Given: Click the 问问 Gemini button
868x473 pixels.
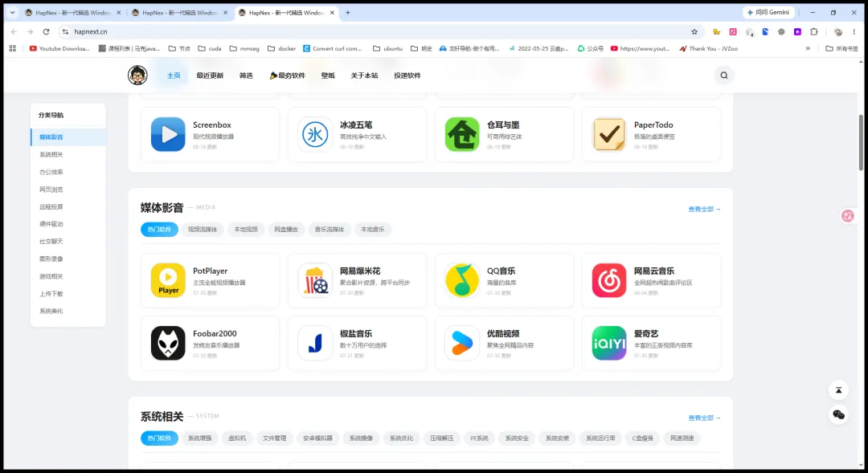Looking at the screenshot, I should coord(768,12).
